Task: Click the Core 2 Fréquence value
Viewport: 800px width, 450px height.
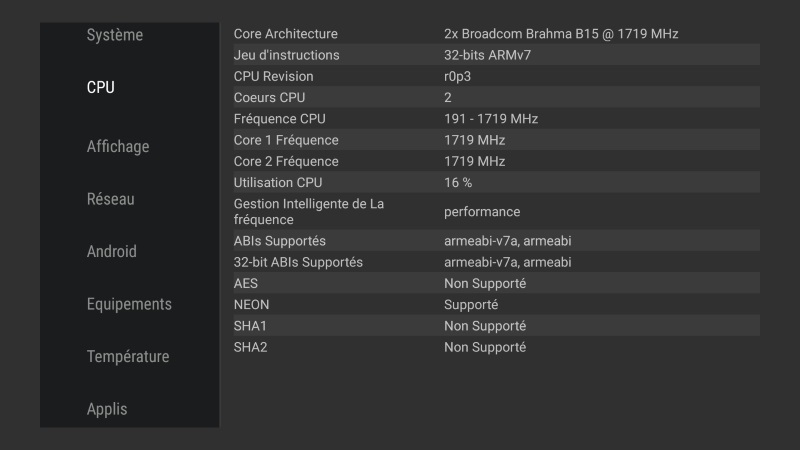Action: [475, 161]
